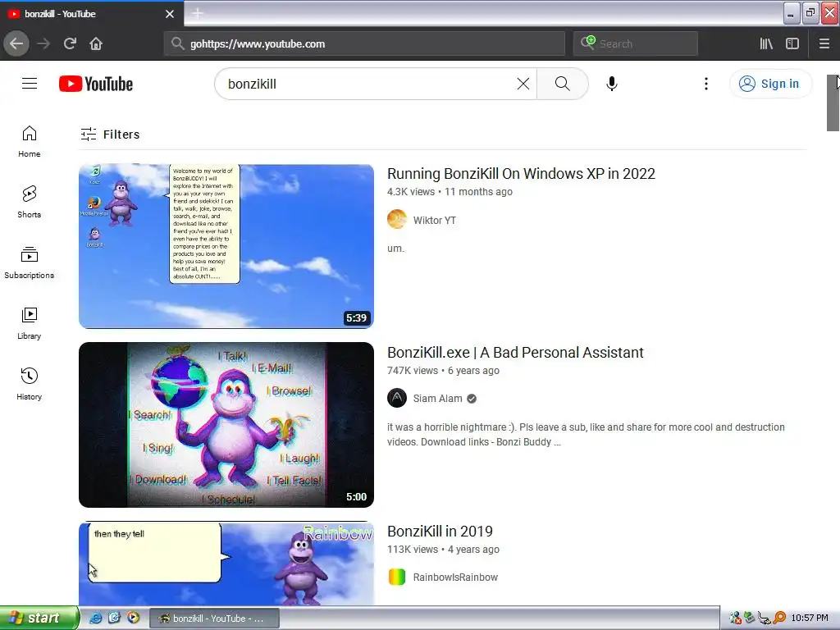Viewport: 840px width, 630px height.
Task: Click '747K views • 6 years ago' text
Action: click(x=443, y=370)
